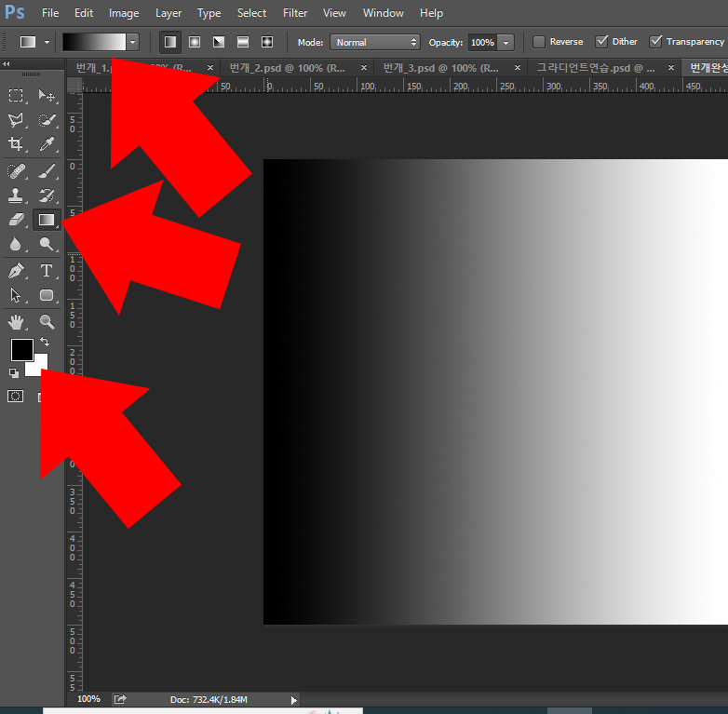Select the Clone Stamp tool
The width and height of the screenshot is (728, 714).
pyautogui.click(x=16, y=195)
